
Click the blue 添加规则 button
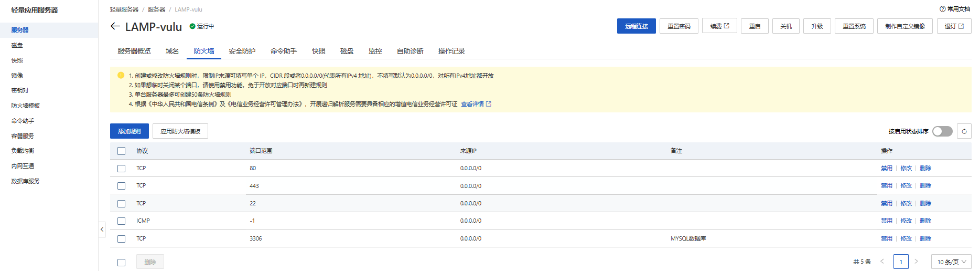[x=129, y=131]
